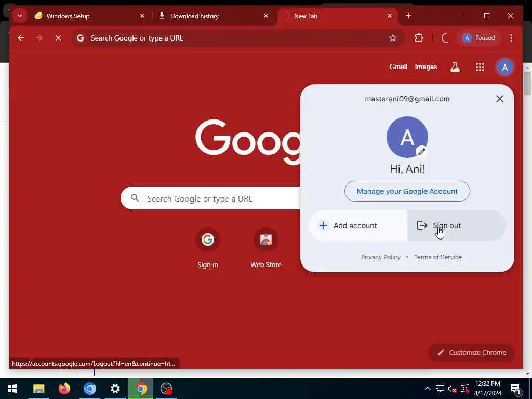Open Search Labs flask icon
Screen dimensions: 532x399
coord(455,67)
